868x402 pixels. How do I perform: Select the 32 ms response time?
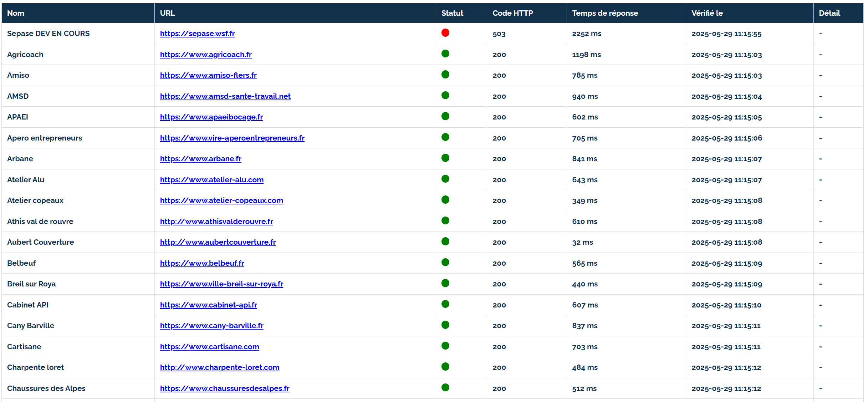pos(582,243)
